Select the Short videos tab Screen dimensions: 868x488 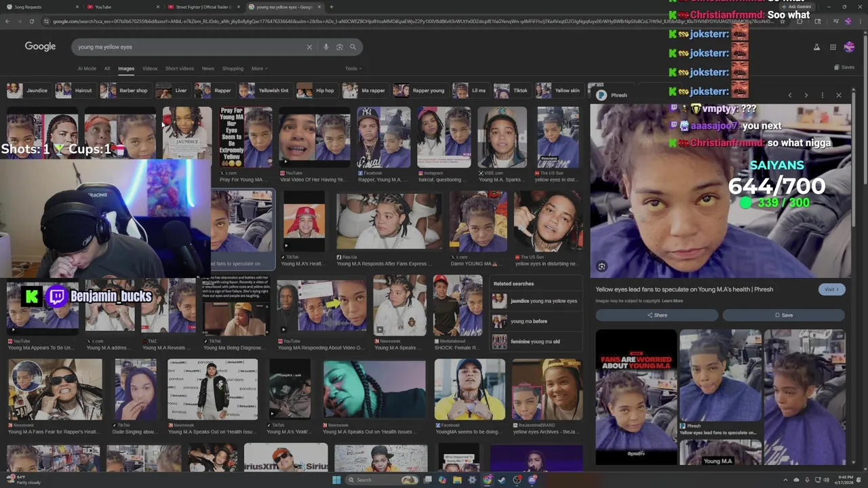(180, 68)
